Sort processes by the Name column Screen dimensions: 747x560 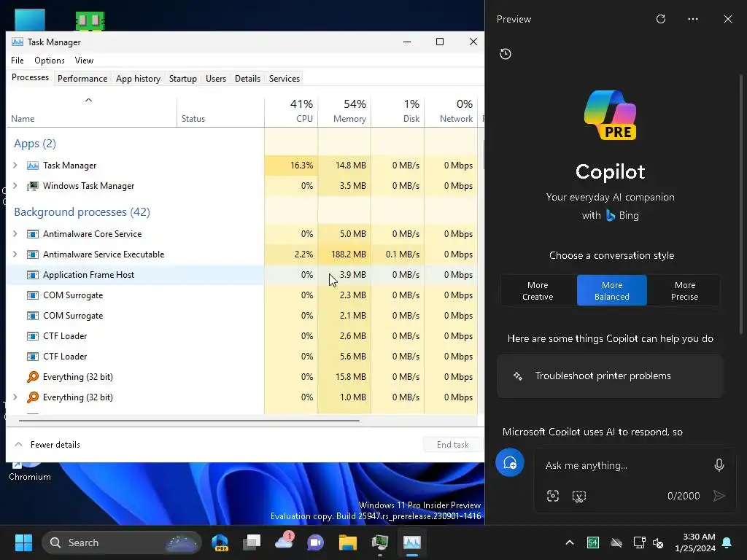click(x=91, y=112)
